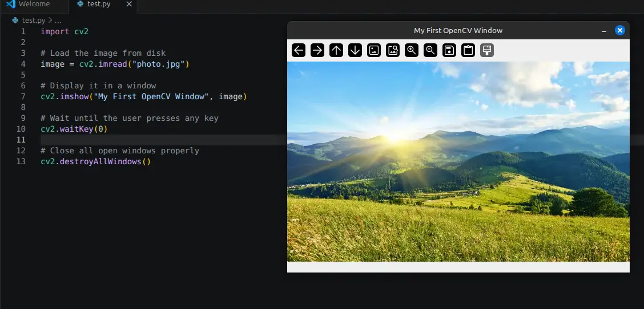The image size is (644, 309).
Task: Click line number 13 in the gutter
Action: pyautogui.click(x=21, y=162)
